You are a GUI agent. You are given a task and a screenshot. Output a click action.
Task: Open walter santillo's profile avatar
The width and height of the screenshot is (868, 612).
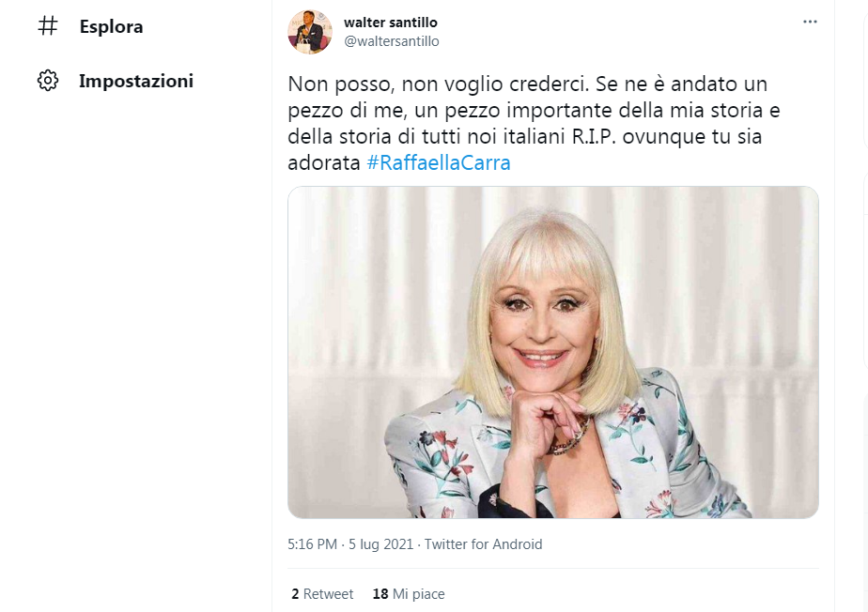[309, 32]
